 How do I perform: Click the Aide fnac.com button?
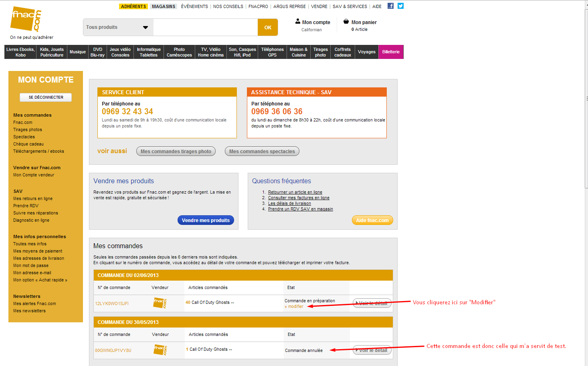[x=372, y=220]
